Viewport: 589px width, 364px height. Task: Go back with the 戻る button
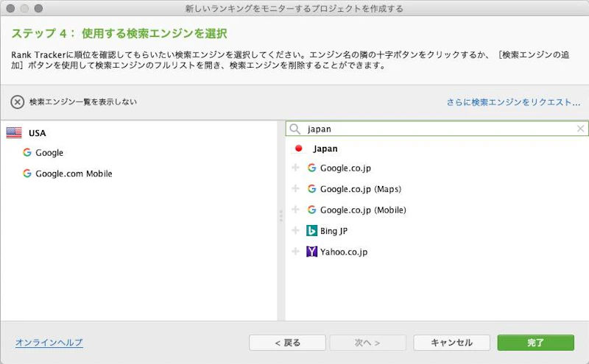[x=287, y=343]
